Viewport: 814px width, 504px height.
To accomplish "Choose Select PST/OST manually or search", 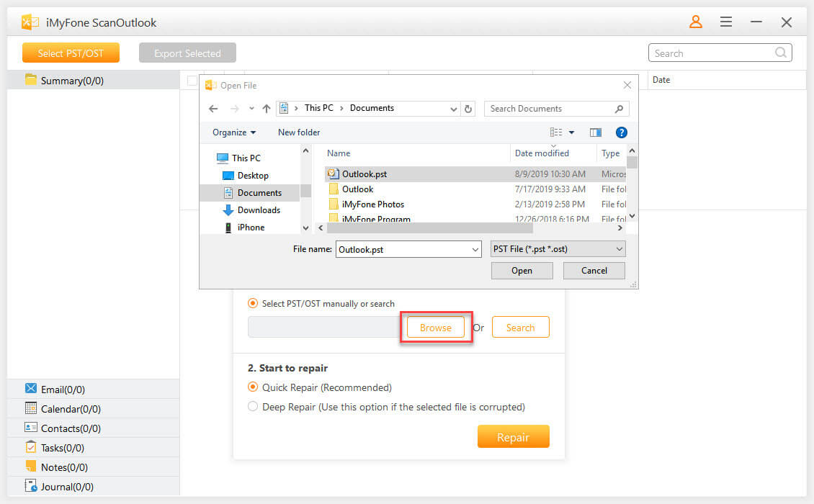I will point(253,303).
